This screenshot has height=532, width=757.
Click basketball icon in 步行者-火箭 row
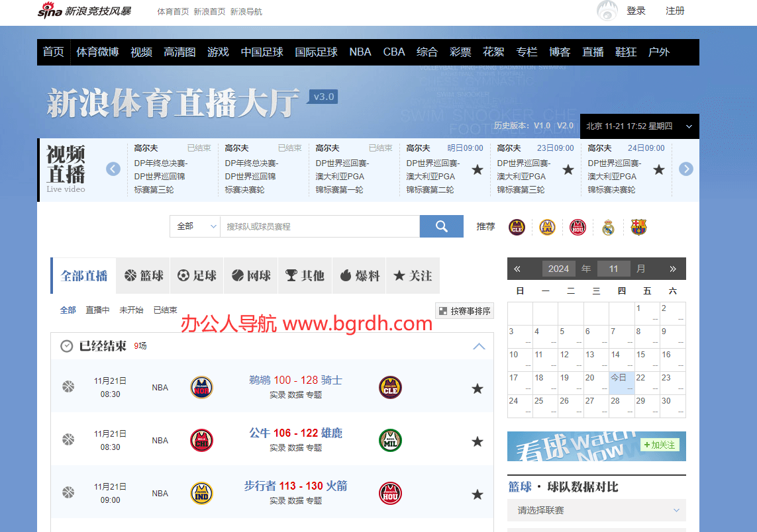pyautogui.click(x=68, y=492)
